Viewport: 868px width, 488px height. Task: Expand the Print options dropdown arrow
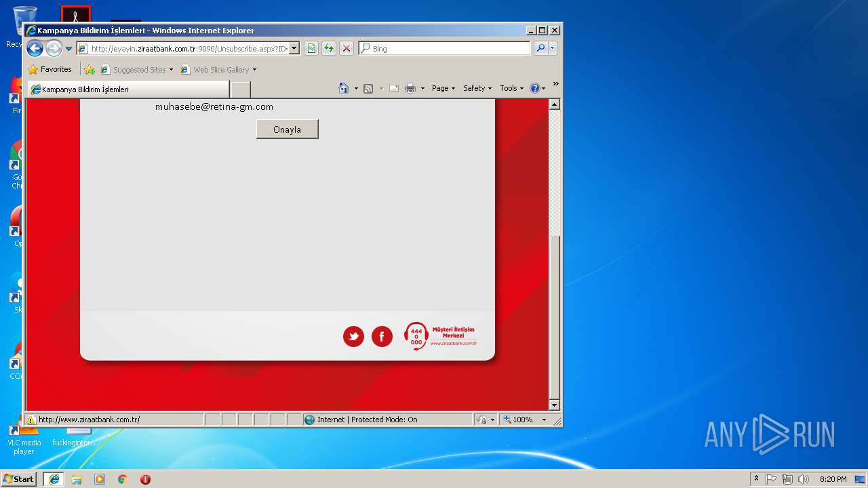point(422,88)
